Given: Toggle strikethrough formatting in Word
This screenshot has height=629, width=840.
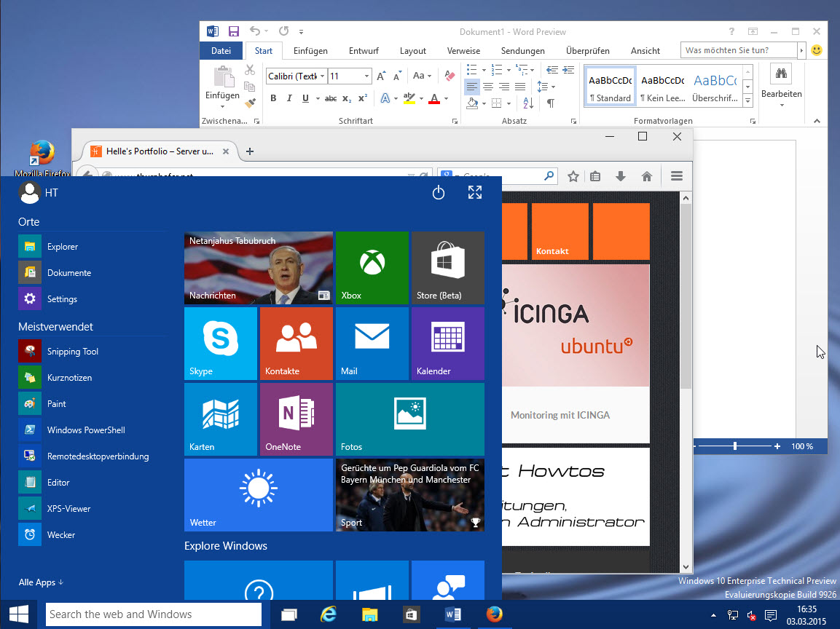Looking at the screenshot, I should pyautogui.click(x=331, y=98).
